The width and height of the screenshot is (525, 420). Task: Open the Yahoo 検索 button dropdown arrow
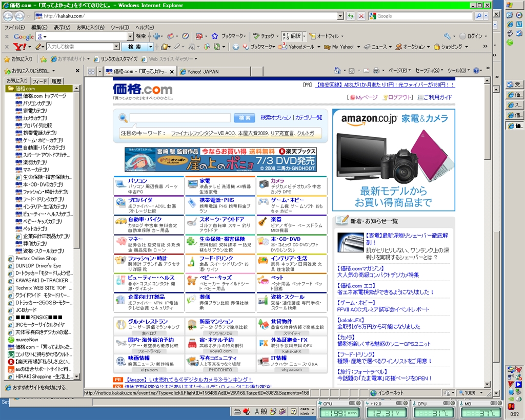coord(151,47)
